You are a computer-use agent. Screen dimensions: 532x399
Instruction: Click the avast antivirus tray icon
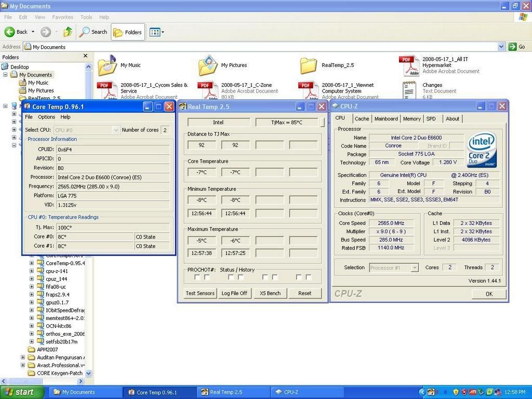[489, 392]
